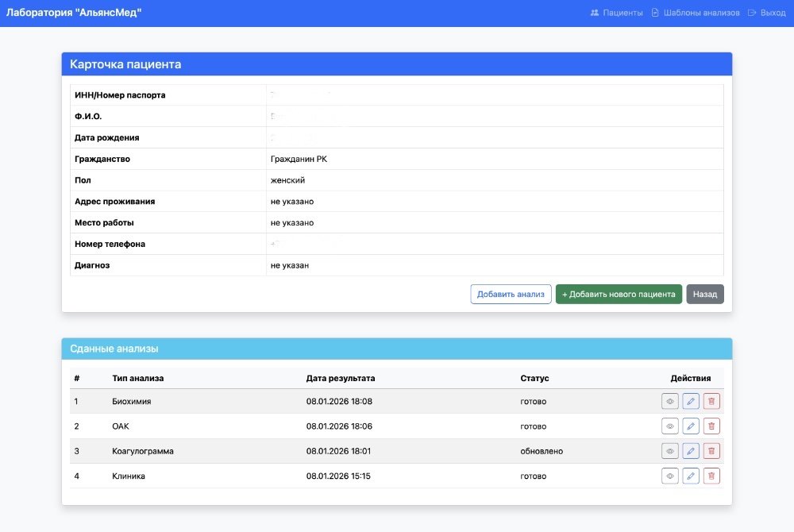The image size is (794, 532).
Task: Click the Добавить анализ button
Action: click(511, 294)
